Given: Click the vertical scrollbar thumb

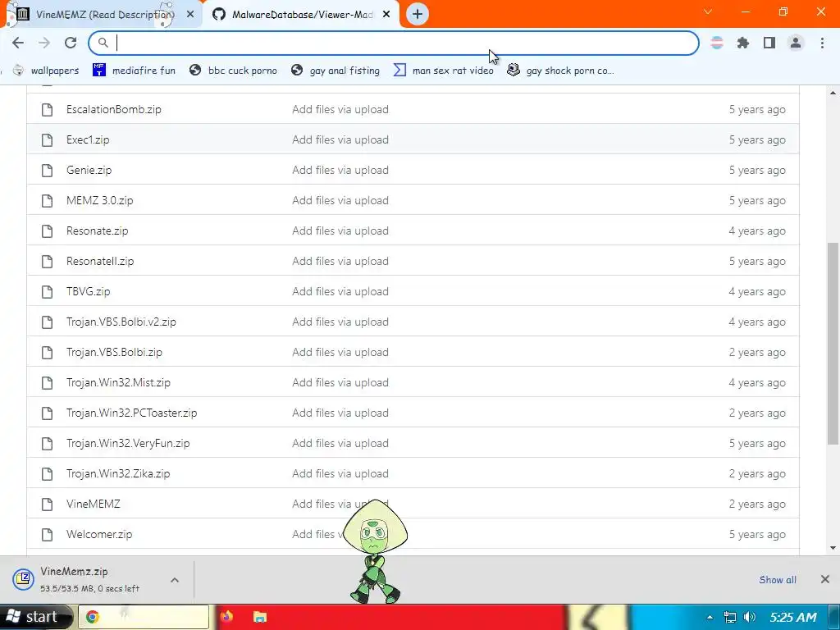Looking at the screenshot, I should 833,343.
